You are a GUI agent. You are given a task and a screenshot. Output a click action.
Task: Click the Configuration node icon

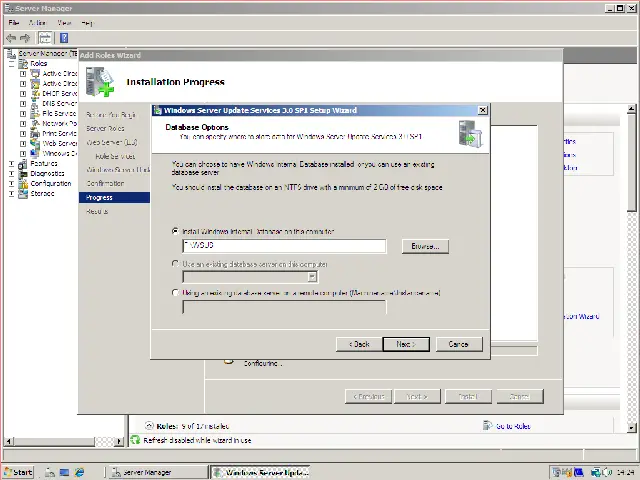pos(23,184)
